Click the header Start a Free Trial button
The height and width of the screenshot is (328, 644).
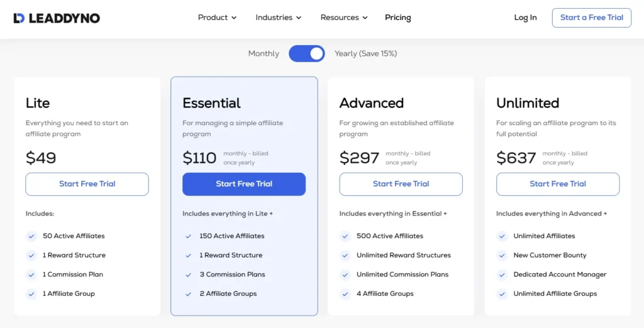tap(591, 18)
